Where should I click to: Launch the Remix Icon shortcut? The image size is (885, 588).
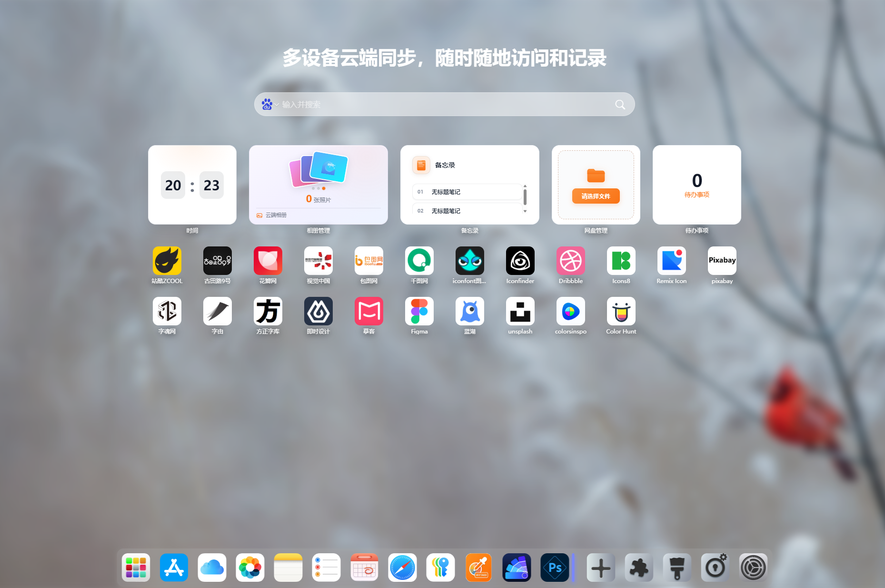[x=672, y=261]
